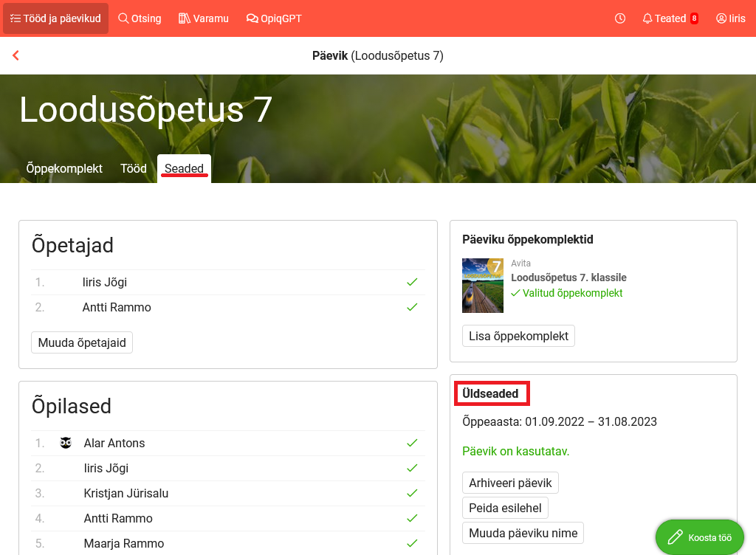This screenshot has height=555, width=756.
Task: Click green checkmark for student Kristjan Jürisalu
Action: (412, 493)
